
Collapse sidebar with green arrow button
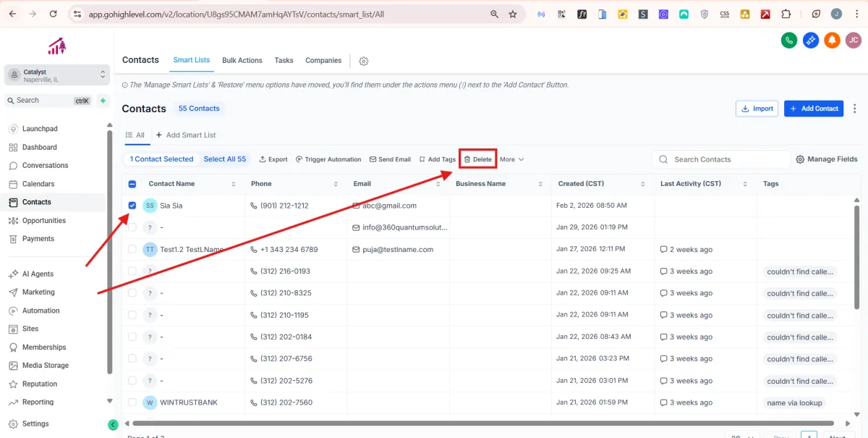click(113, 424)
